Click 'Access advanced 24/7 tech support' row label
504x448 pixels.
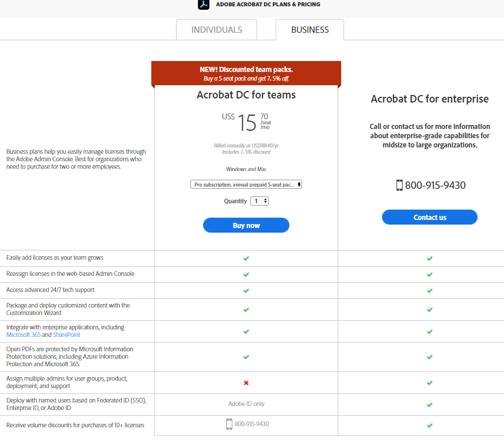click(51, 290)
